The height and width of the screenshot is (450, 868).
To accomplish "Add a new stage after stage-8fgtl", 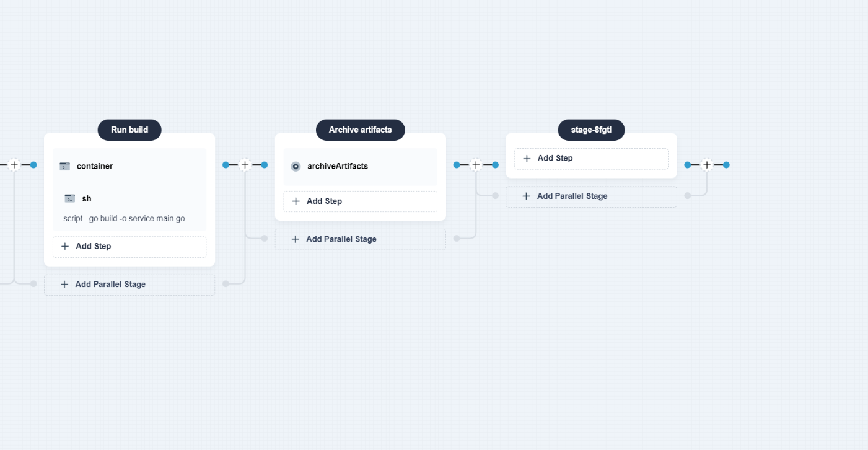I will (x=707, y=165).
